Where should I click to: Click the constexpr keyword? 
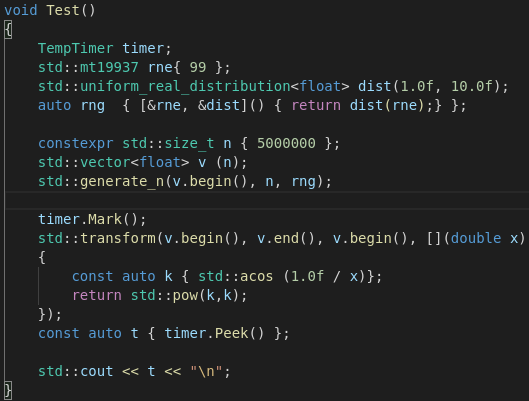point(76,144)
